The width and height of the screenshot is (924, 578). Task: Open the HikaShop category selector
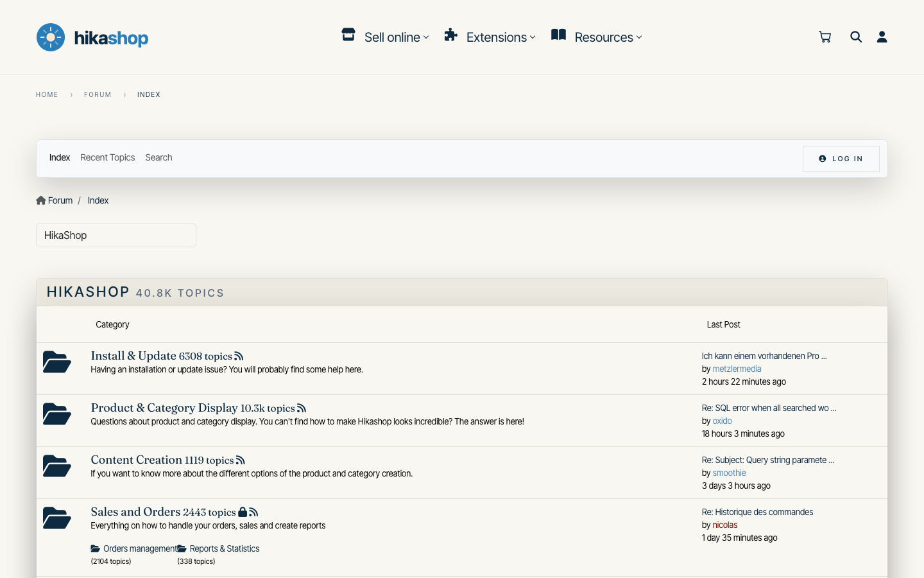point(116,235)
